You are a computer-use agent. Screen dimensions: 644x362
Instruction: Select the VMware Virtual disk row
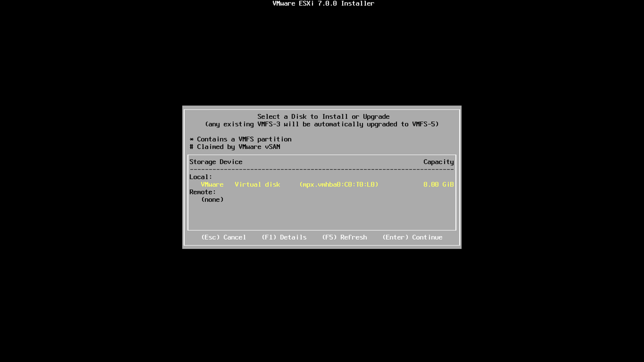[x=322, y=184]
